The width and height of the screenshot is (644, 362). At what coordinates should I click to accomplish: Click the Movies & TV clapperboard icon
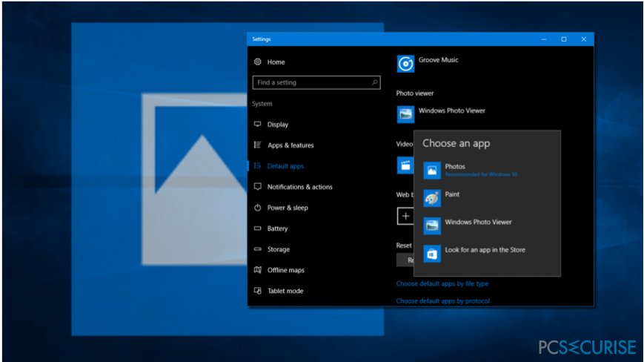[405, 165]
